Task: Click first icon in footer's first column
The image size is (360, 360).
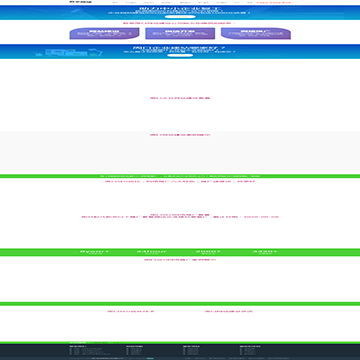Action: click(71, 349)
